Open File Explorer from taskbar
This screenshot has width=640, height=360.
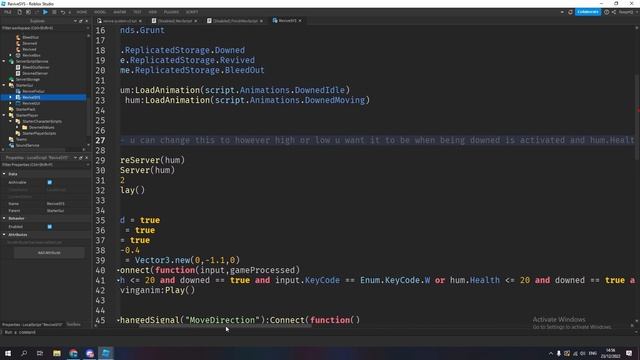point(57,353)
